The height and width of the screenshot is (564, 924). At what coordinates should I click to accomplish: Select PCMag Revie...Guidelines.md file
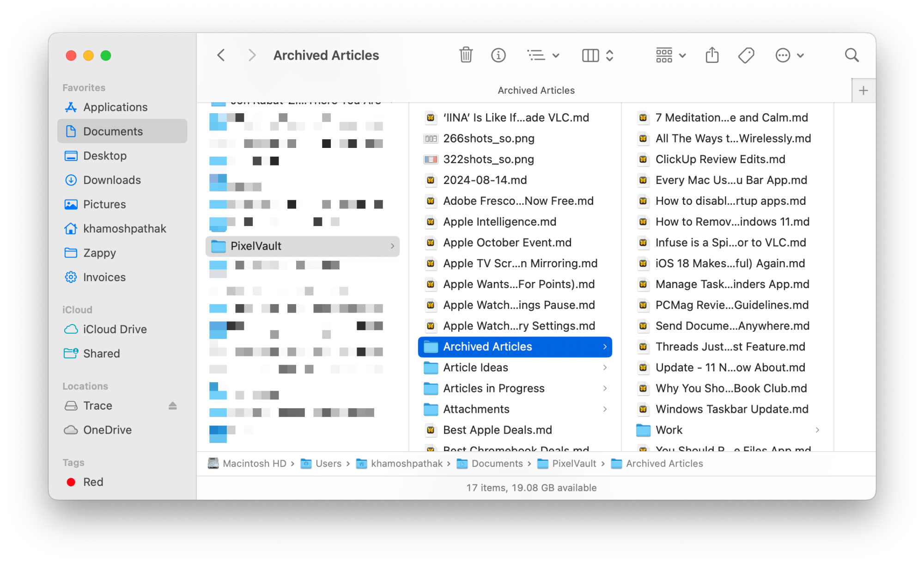point(727,305)
